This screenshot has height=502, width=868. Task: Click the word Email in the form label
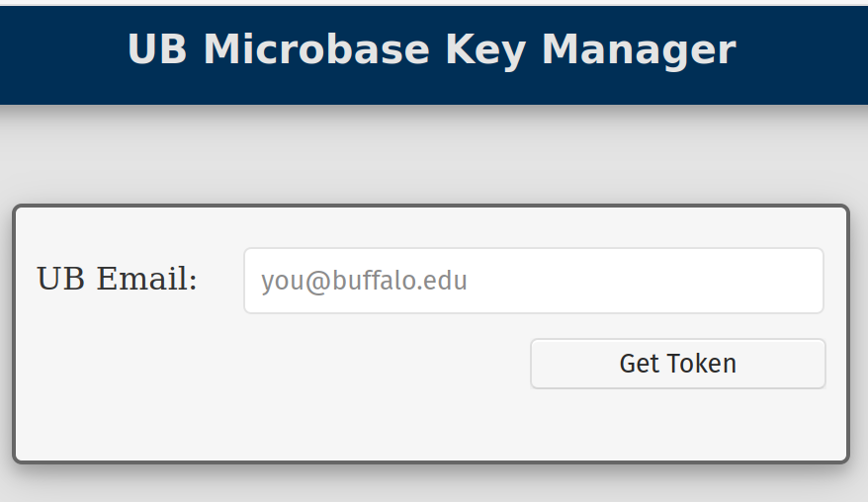click(x=146, y=280)
